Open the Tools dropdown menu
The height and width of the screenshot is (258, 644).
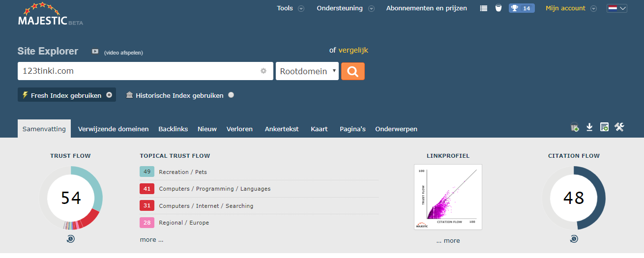point(291,8)
